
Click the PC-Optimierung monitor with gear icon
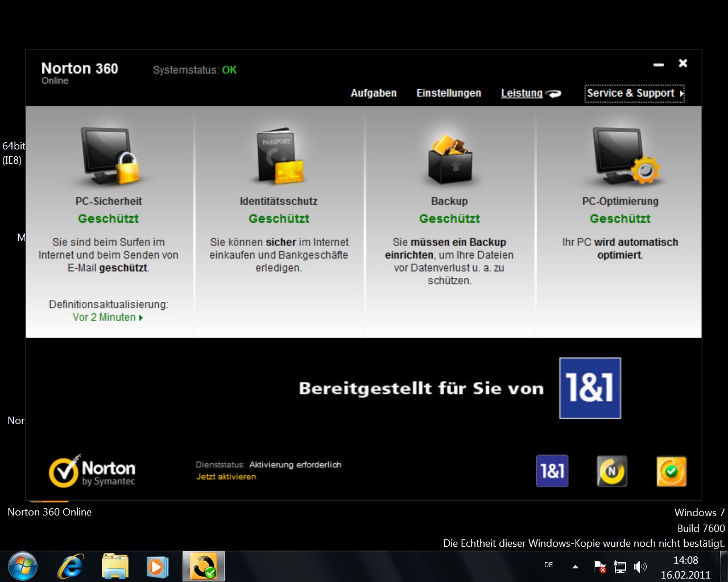(x=624, y=156)
